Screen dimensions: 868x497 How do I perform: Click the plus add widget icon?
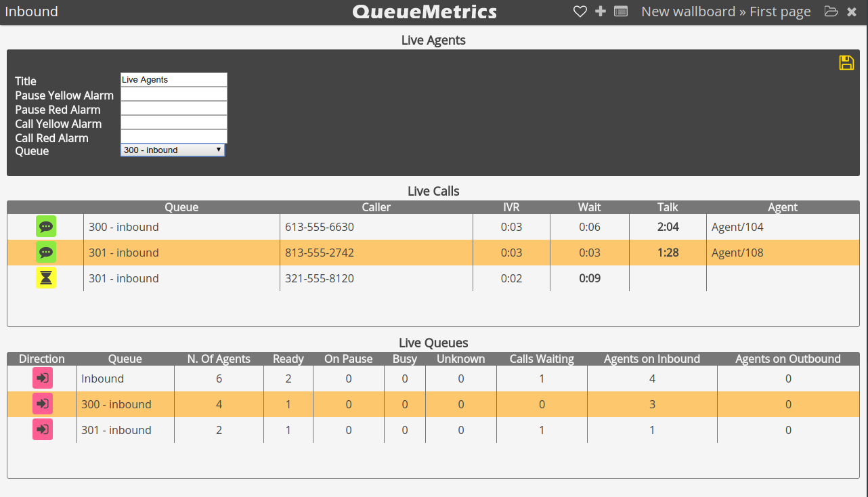(600, 12)
